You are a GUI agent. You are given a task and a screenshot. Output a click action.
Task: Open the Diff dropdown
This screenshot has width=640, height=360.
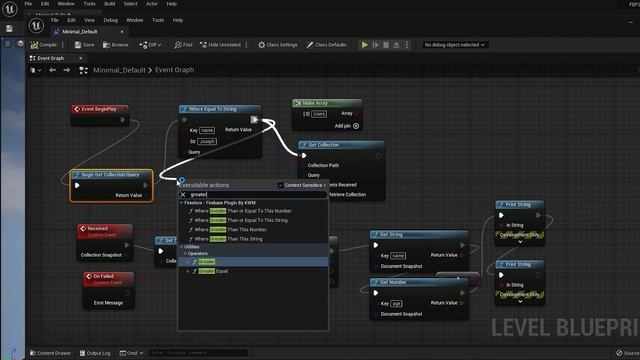tap(150, 45)
